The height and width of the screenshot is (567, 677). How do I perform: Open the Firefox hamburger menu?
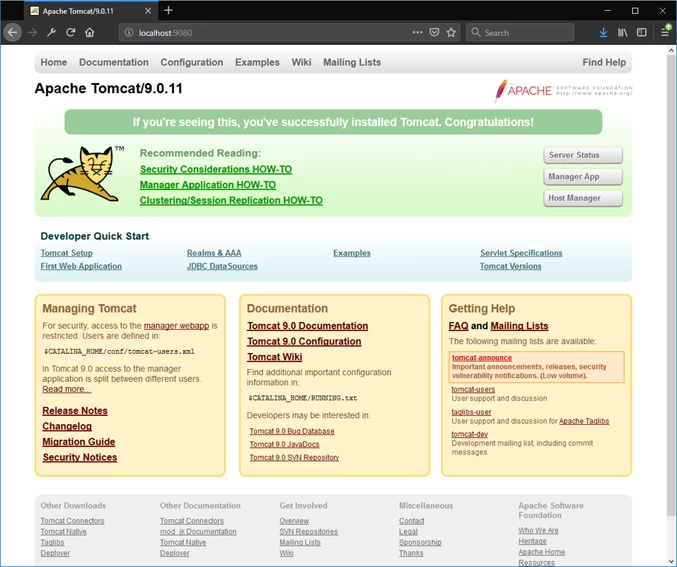pyautogui.click(x=665, y=32)
